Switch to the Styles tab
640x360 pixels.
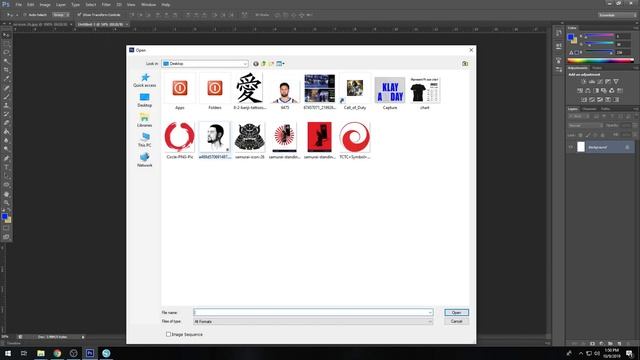coord(597,68)
